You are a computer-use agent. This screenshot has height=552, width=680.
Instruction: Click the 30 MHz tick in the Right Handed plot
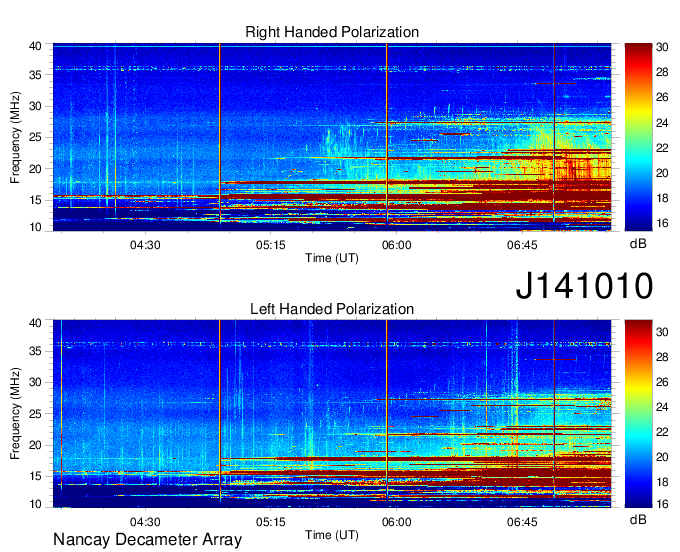[35, 106]
